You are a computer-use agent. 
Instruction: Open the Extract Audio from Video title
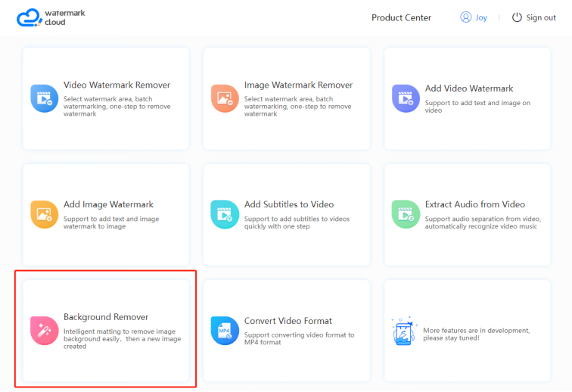[475, 204]
